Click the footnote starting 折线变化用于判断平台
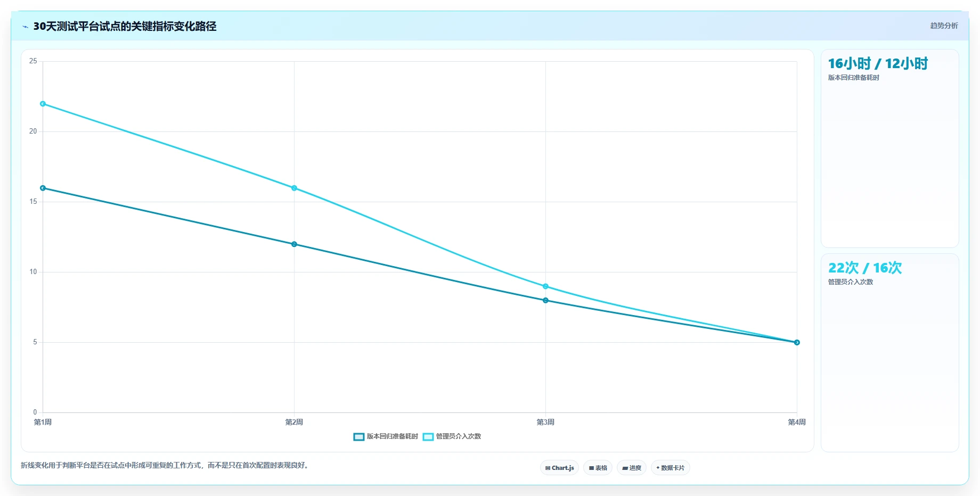980x496 pixels. pos(166,465)
